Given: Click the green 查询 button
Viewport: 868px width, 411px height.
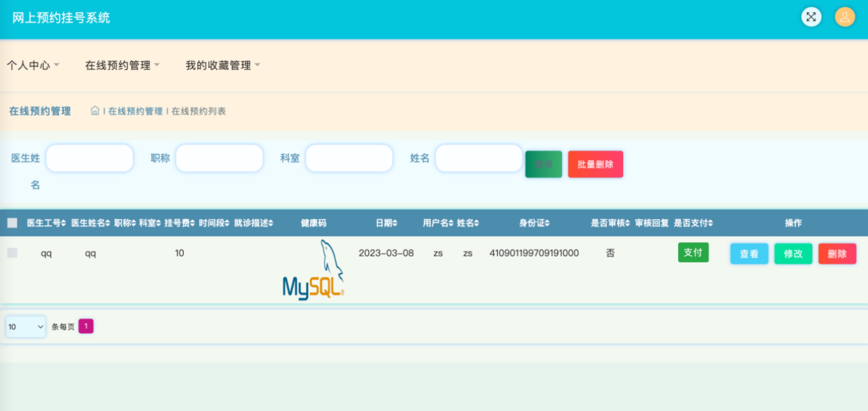Looking at the screenshot, I should click(544, 164).
